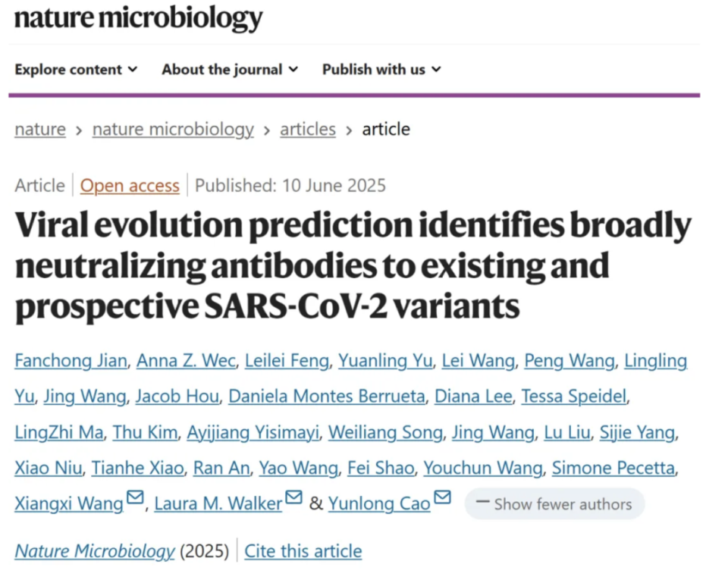Click the Open access link
The image size is (728, 580).
click(x=130, y=186)
